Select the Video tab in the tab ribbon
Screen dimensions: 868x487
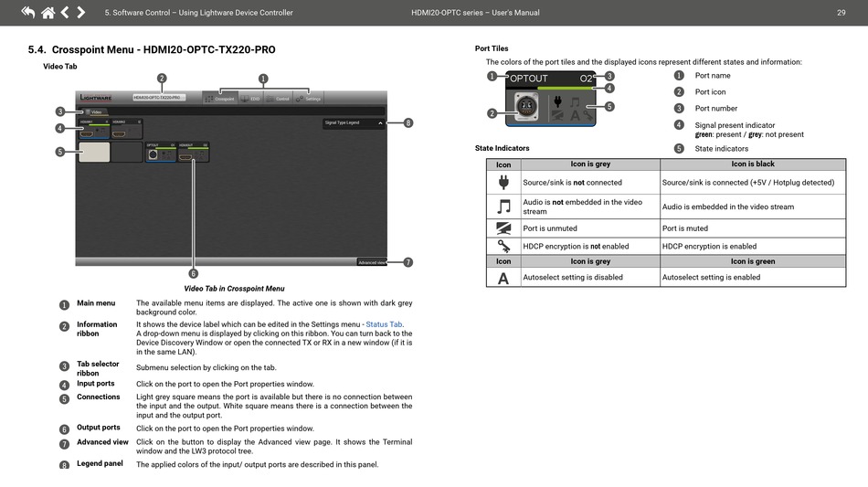93,111
